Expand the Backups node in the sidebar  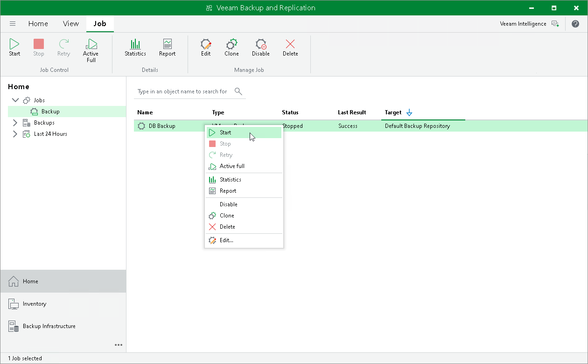(x=14, y=122)
